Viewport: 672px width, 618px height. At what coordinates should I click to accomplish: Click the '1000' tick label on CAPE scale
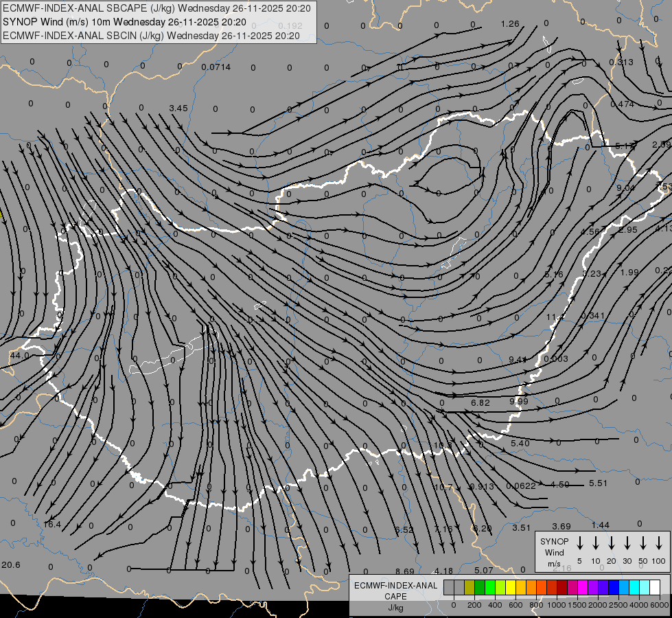click(x=556, y=605)
